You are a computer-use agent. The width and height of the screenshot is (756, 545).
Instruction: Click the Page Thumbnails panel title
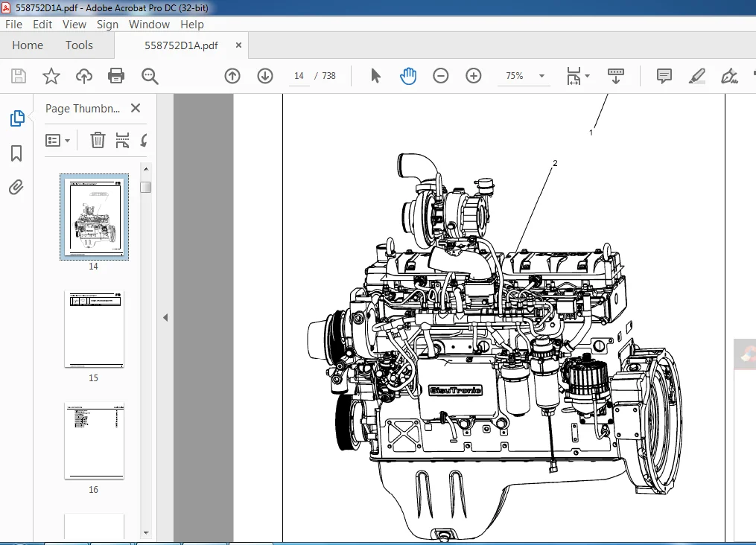(83, 109)
